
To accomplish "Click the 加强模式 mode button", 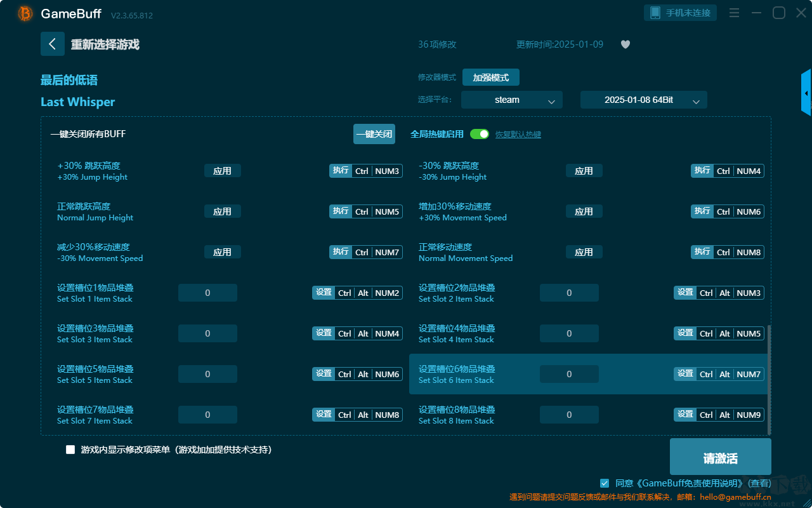I will (x=491, y=77).
